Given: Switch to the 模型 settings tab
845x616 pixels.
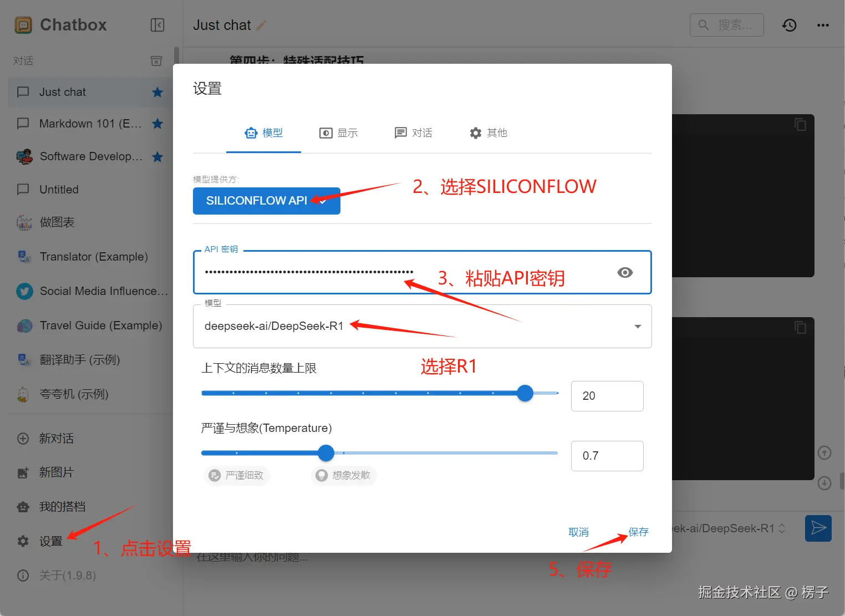Looking at the screenshot, I should (264, 133).
